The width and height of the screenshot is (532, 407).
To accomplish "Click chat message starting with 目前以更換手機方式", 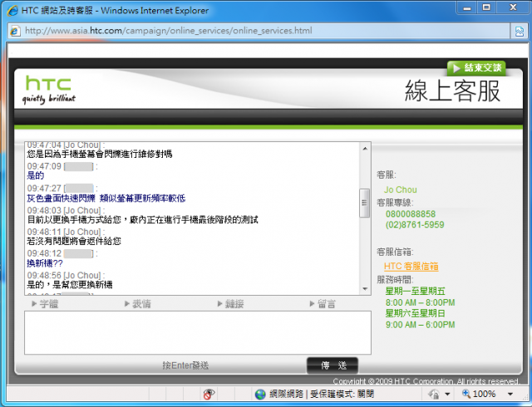I will pos(142,220).
